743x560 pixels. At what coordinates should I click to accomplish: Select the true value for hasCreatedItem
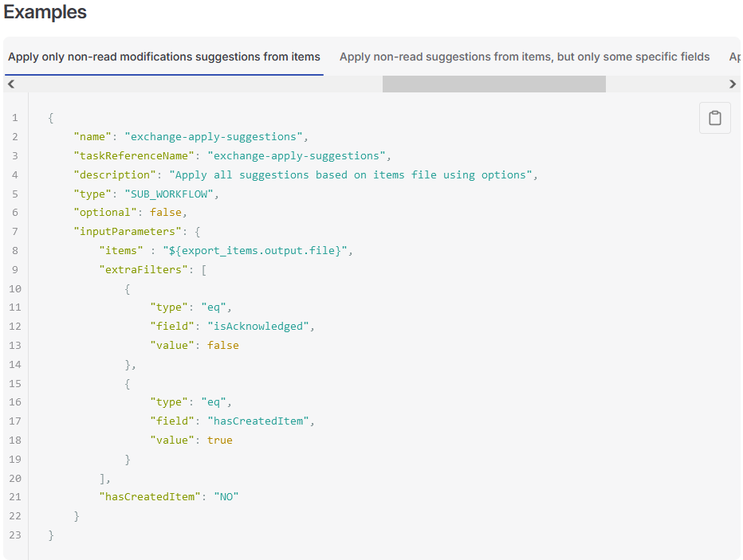220,439
